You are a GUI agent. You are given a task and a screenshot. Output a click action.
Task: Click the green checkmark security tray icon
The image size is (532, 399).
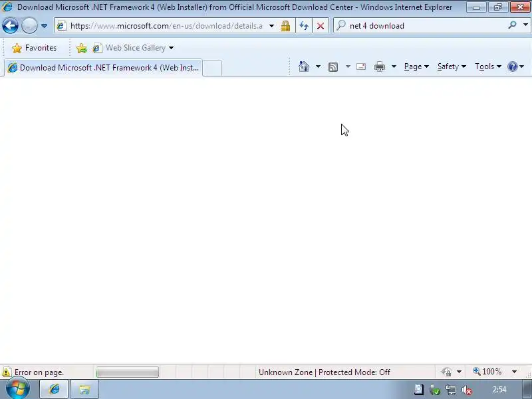click(x=435, y=390)
